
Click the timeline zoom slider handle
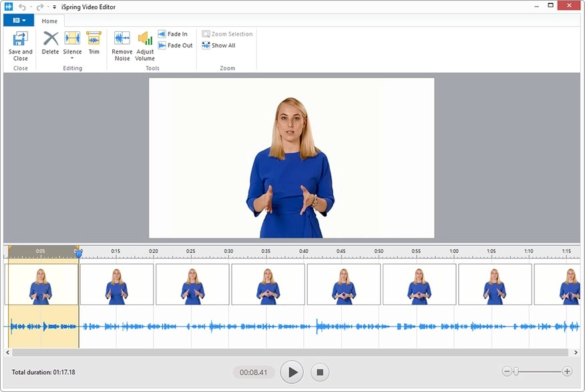516,371
